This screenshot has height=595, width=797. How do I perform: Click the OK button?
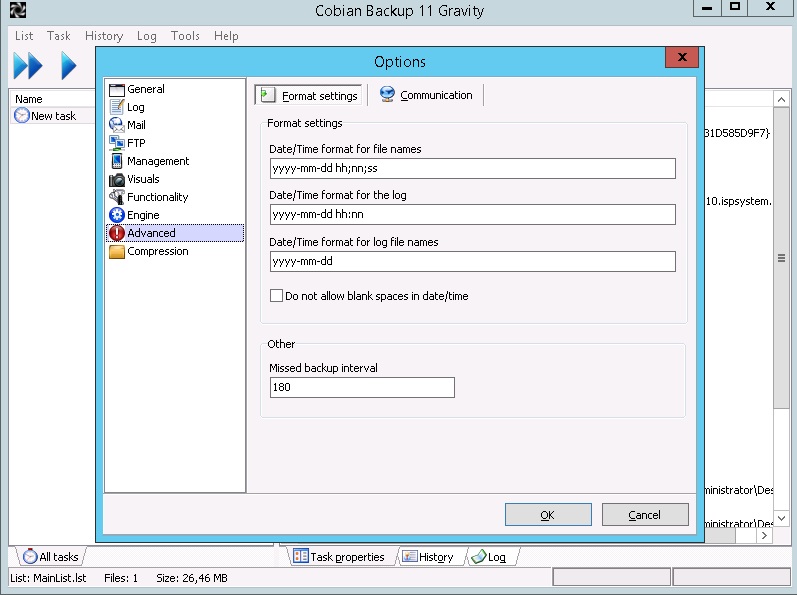[548, 515]
